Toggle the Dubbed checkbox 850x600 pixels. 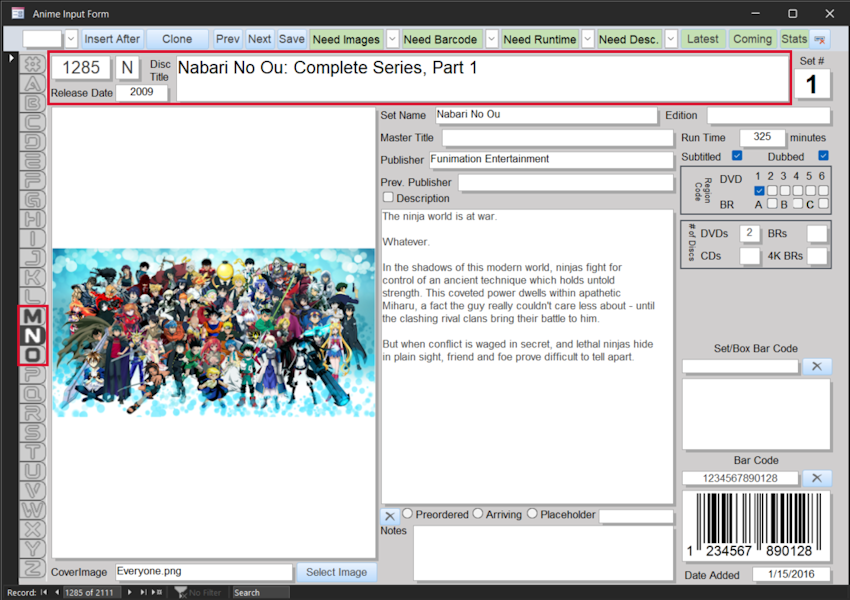(823, 156)
